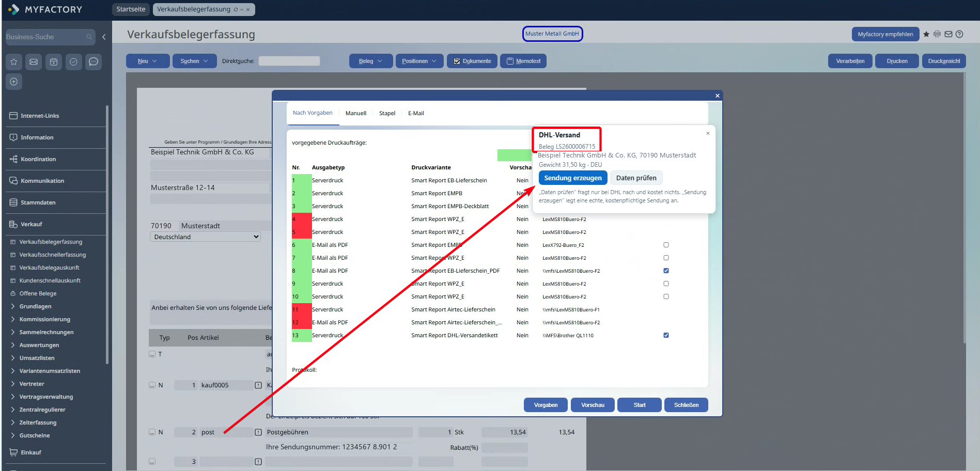This screenshot has height=471, width=980.
Task: Toggle checkbox for print job row 10
Action: click(666, 296)
